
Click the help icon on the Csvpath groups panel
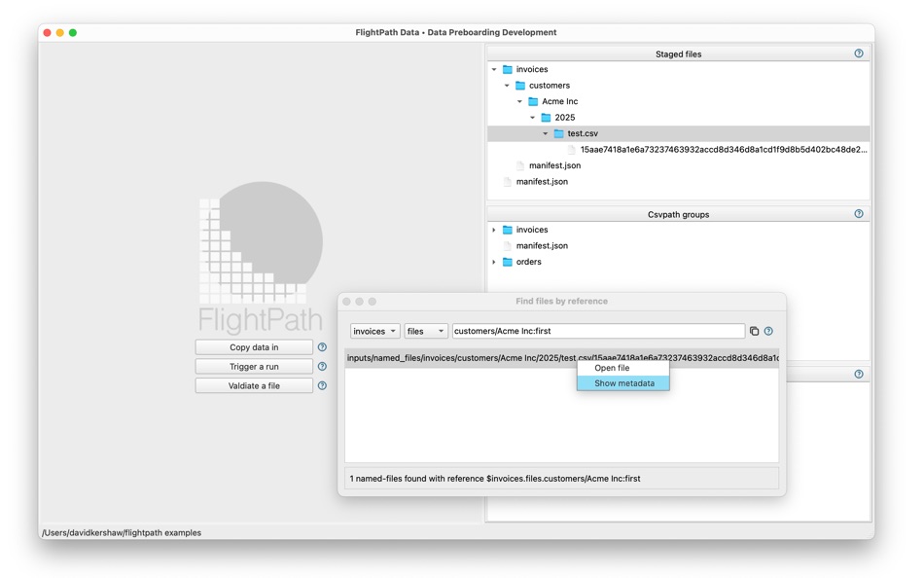(857, 213)
